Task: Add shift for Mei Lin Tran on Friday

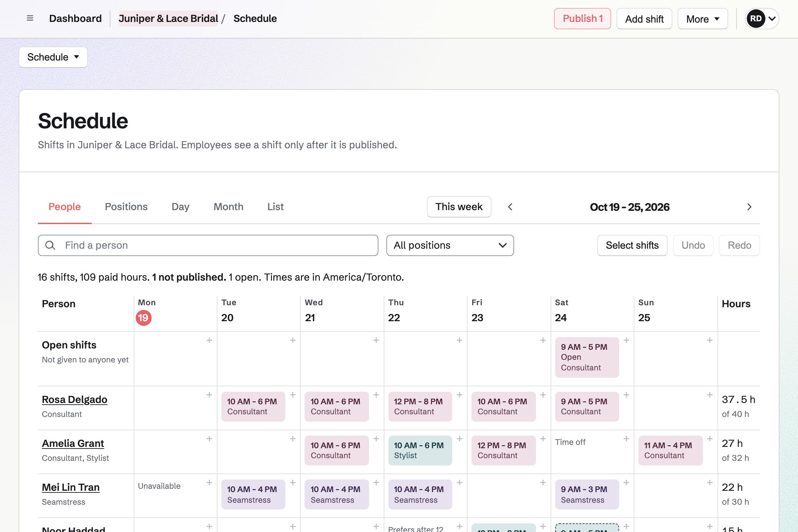Action: coord(543,482)
